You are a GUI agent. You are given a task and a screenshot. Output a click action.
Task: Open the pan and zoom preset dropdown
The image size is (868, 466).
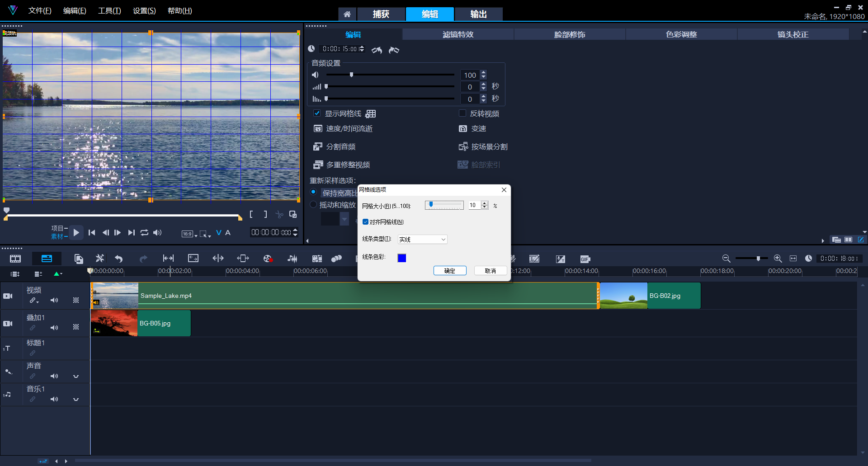(344, 219)
